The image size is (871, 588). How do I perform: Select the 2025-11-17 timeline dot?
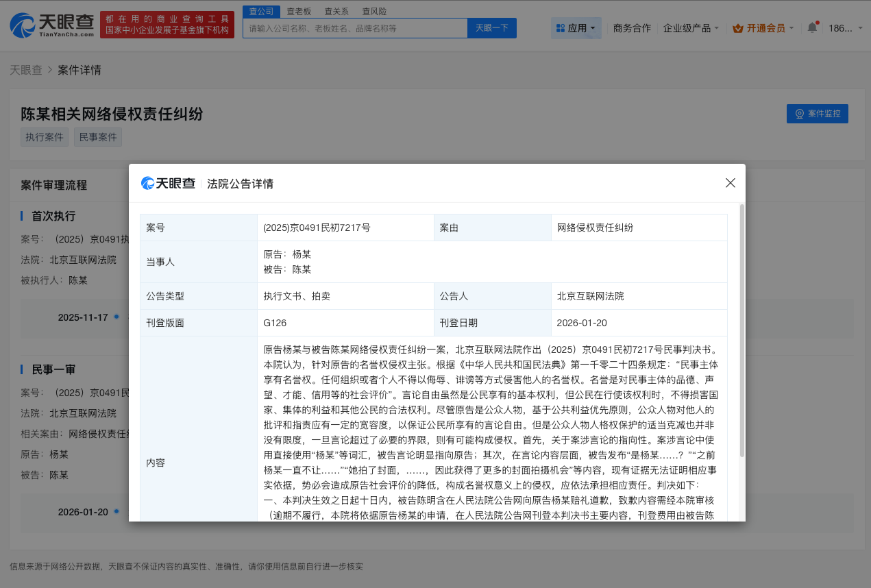coord(116,317)
